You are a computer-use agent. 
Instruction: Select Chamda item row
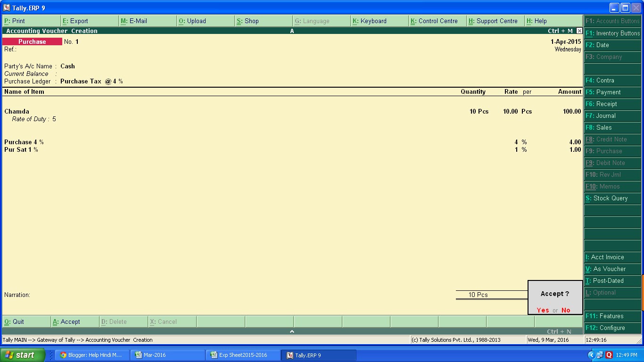292,111
